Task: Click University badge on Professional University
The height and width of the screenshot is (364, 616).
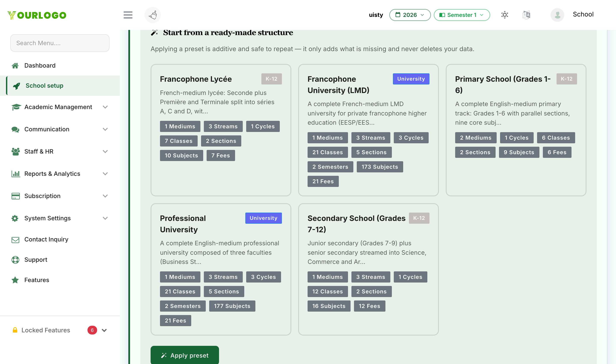Action: click(264, 218)
